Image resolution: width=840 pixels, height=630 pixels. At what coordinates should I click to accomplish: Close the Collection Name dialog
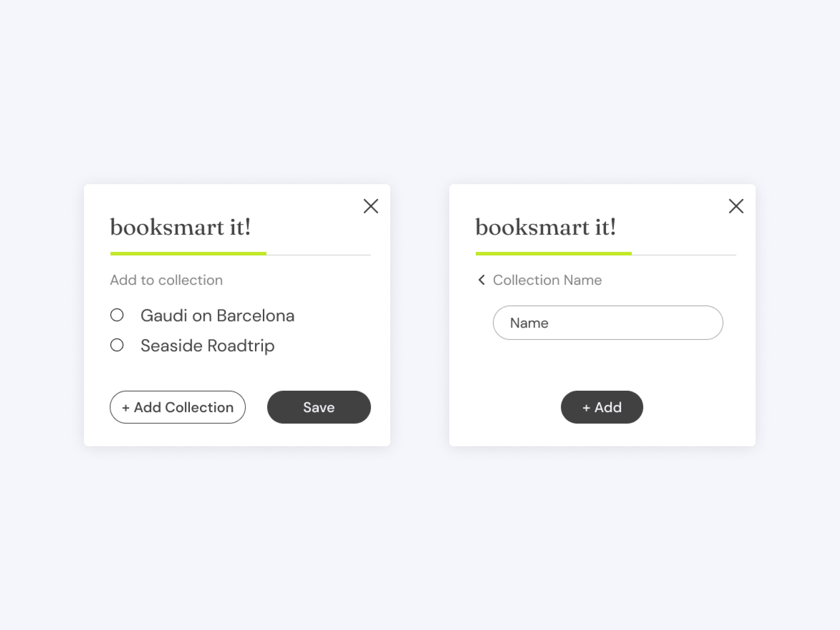point(736,206)
